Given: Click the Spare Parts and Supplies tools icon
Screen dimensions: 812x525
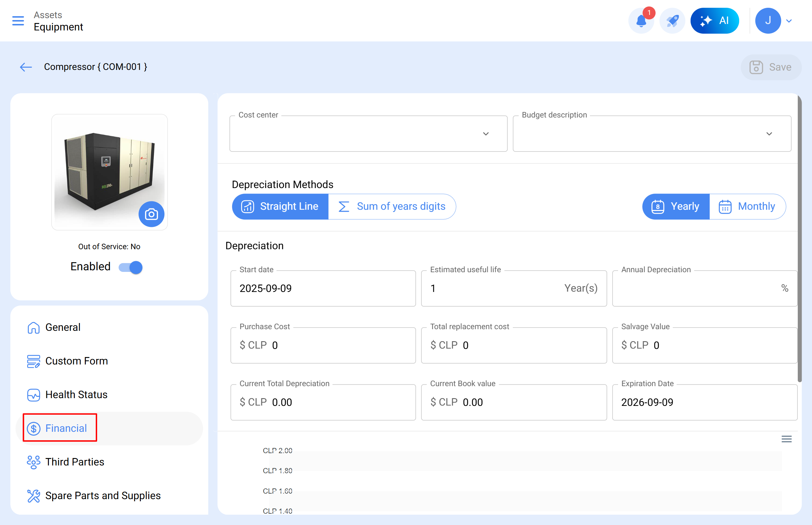Looking at the screenshot, I should [x=33, y=496].
